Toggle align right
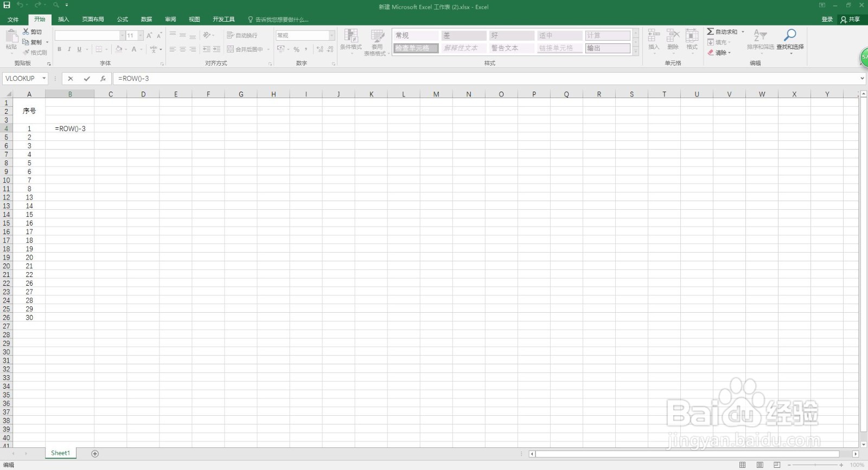868x470 pixels. pyautogui.click(x=193, y=49)
